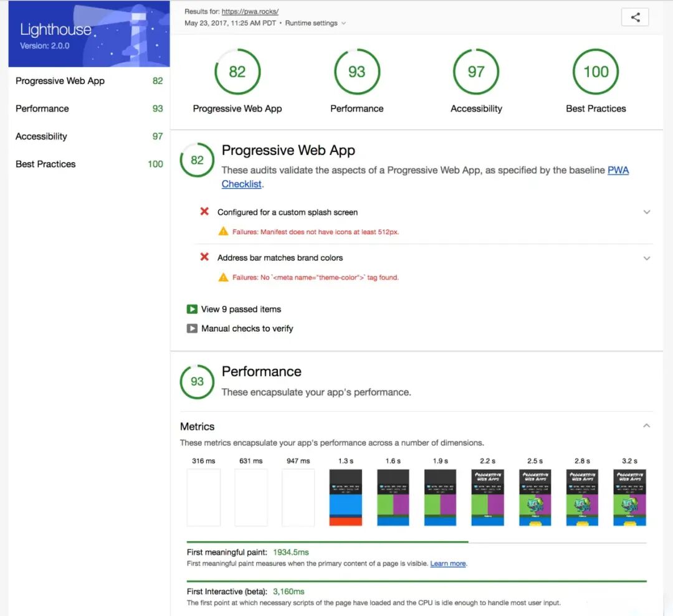
Task: Click the 1.6 s filmstrip thumbnail
Action: (x=393, y=497)
